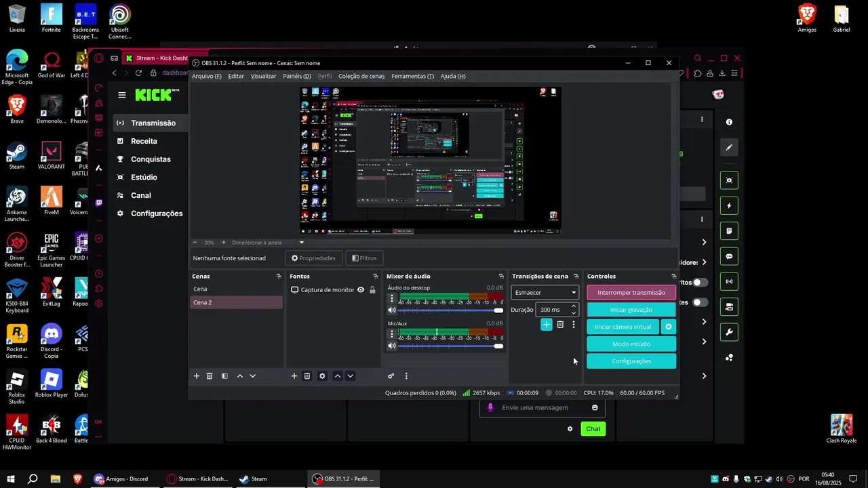The width and height of the screenshot is (868, 488).
Task: Zoom out the OBS preview with minus
Action: (195, 242)
